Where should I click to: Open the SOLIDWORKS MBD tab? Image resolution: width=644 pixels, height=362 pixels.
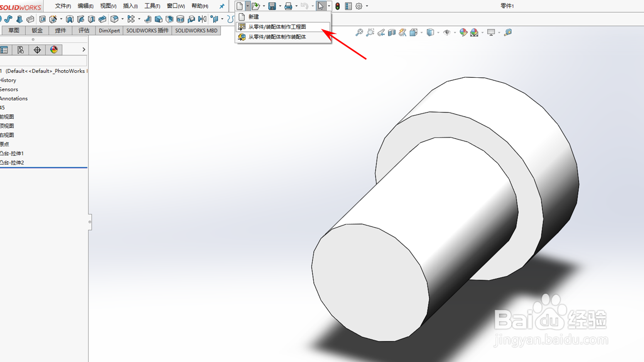pyautogui.click(x=196, y=31)
